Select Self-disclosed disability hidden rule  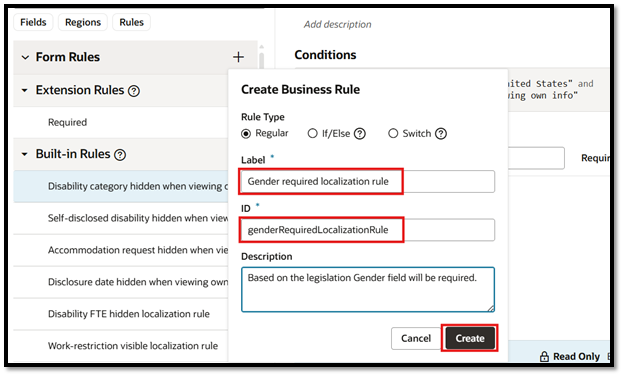tap(121, 218)
